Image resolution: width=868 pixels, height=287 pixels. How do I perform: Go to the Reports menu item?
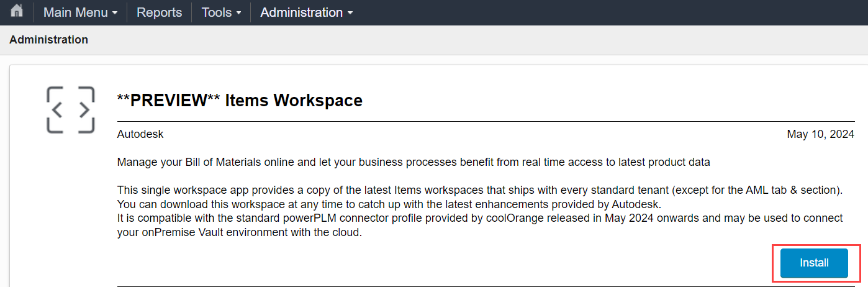[159, 12]
